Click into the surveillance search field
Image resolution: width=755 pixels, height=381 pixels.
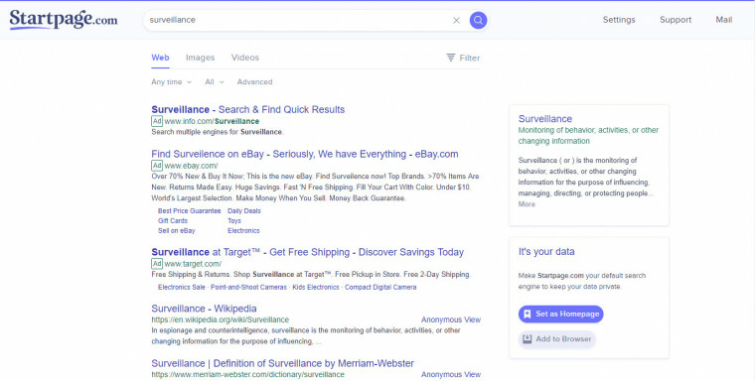coord(299,20)
